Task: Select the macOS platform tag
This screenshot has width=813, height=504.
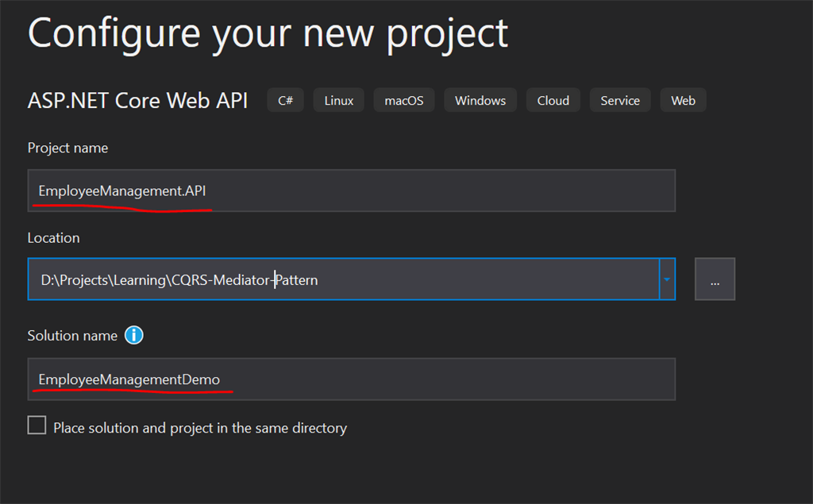Action: [403, 100]
